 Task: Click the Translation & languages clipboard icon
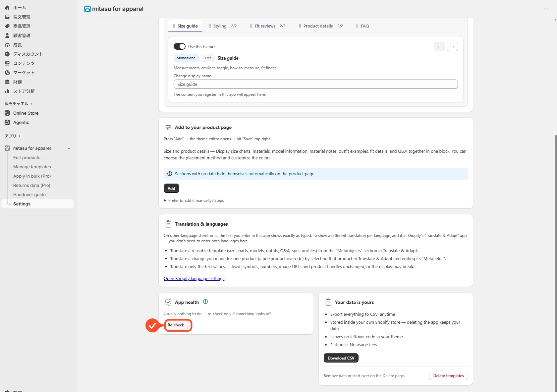168,224
